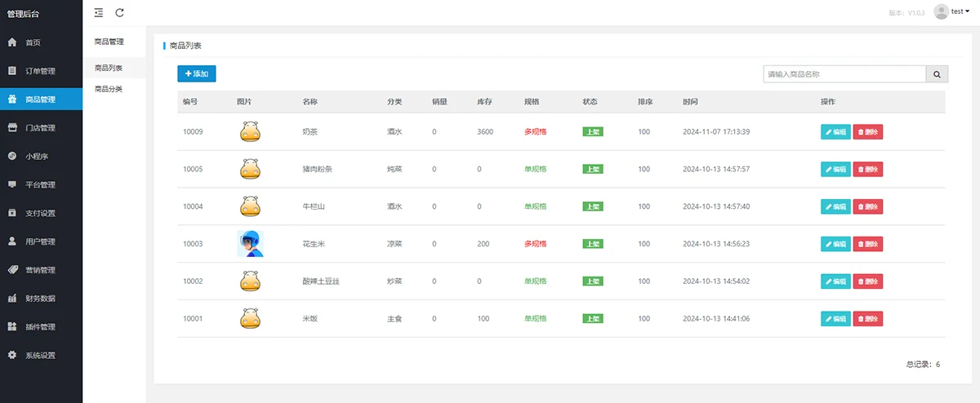Screen dimensions: 980x403
Task: Expand 营销管理 menu in the sidebar
Action: [40, 270]
